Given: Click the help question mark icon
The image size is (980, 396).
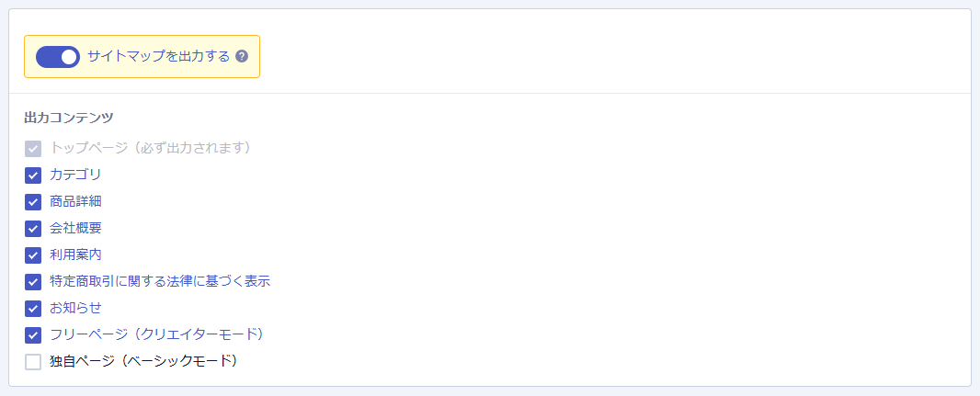Looking at the screenshot, I should (242, 57).
